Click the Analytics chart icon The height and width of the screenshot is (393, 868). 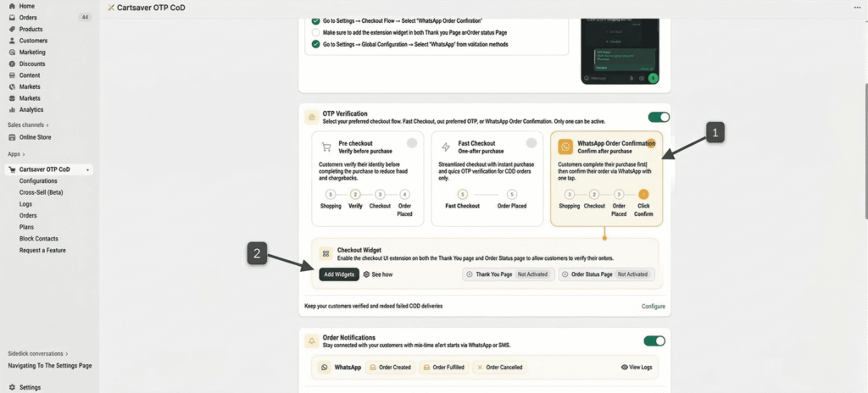(x=12, y=109)
